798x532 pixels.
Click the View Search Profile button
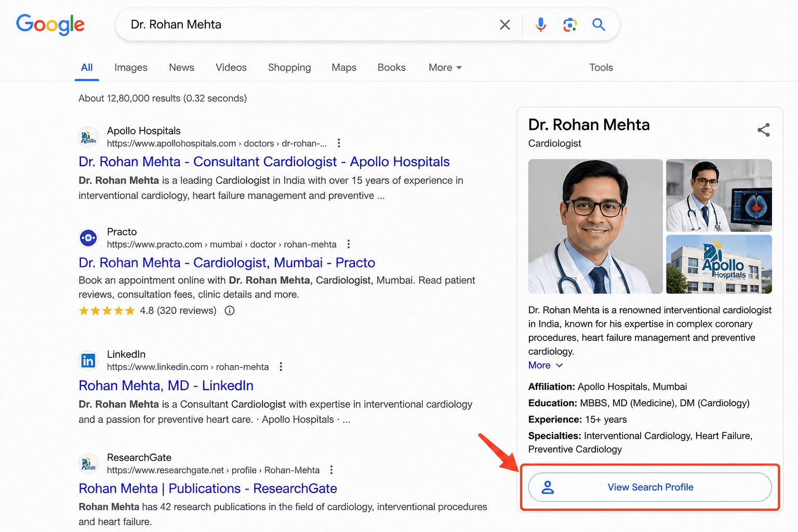(650, 487)
